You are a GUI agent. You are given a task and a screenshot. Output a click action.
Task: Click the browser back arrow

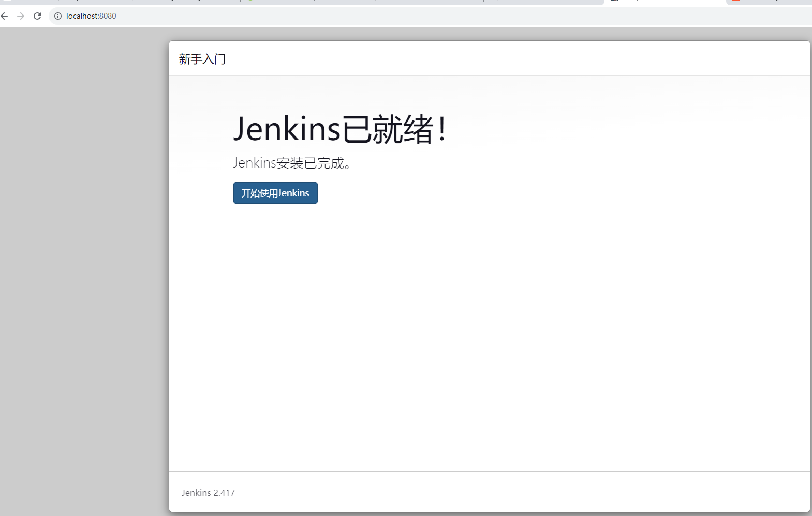pyautogui.click(x=5, y=16)
